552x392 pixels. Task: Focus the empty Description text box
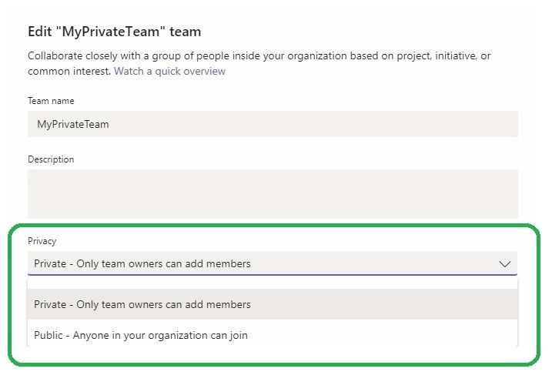click(273, 194)
